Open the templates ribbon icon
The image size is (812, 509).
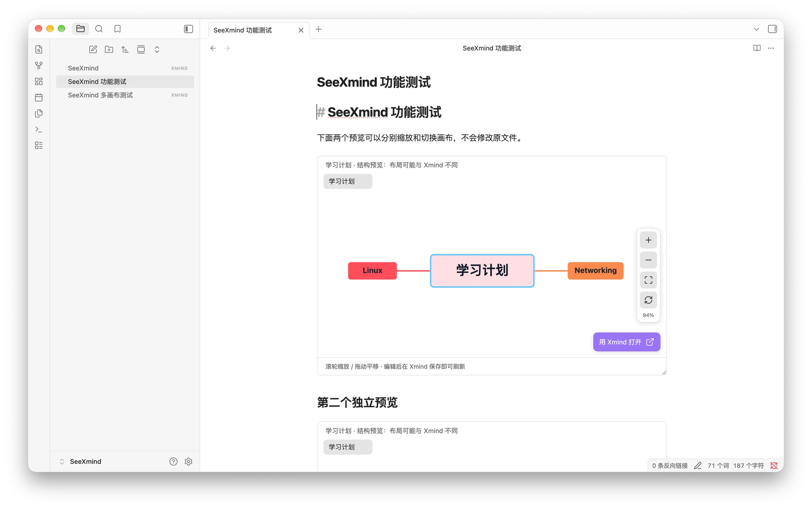39,113
